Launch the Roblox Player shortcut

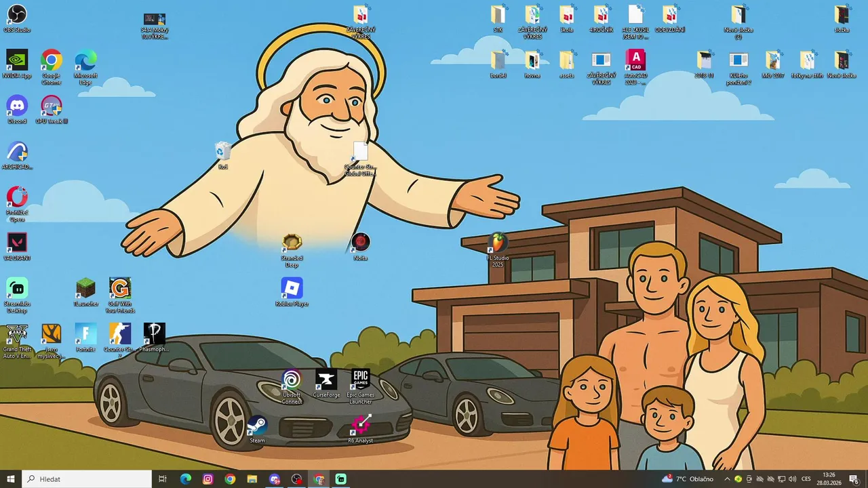tap(292, 292)
